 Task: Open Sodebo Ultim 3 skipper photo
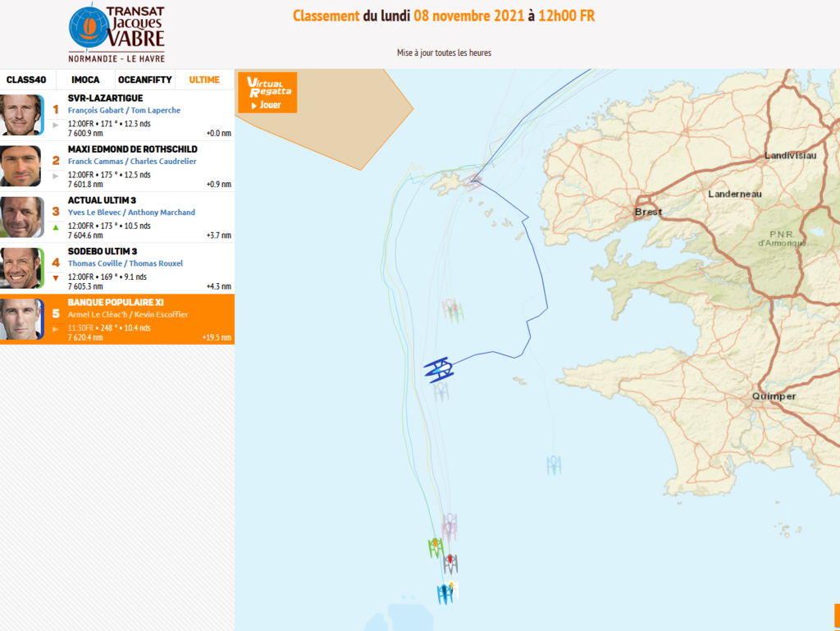21,267
